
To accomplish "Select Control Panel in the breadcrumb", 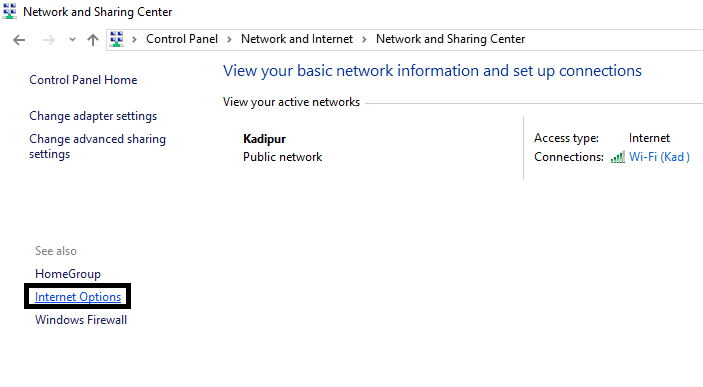I will point(182,39).
